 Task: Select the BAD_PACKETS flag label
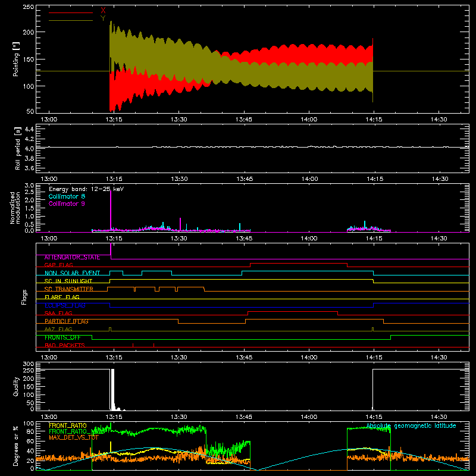[65, 345]
